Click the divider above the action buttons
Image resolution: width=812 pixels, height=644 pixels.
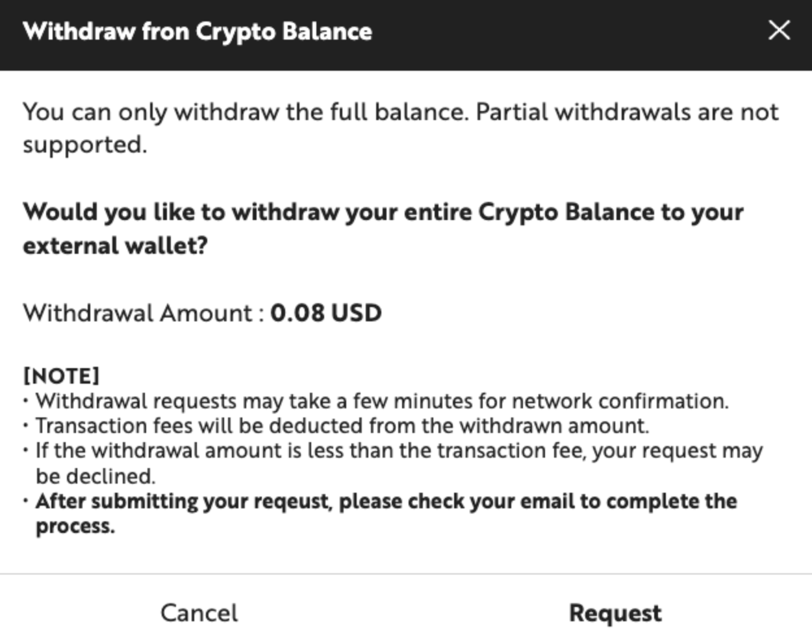[406, 574]
